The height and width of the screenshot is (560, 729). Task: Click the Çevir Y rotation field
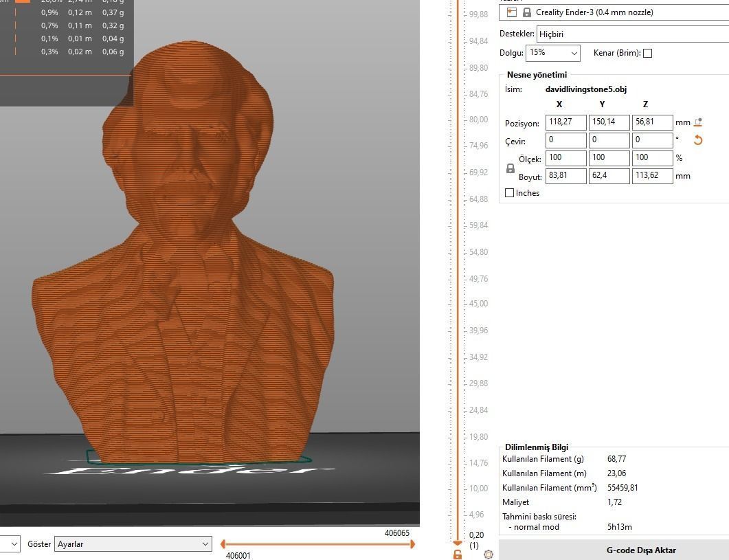coord(609,140)
